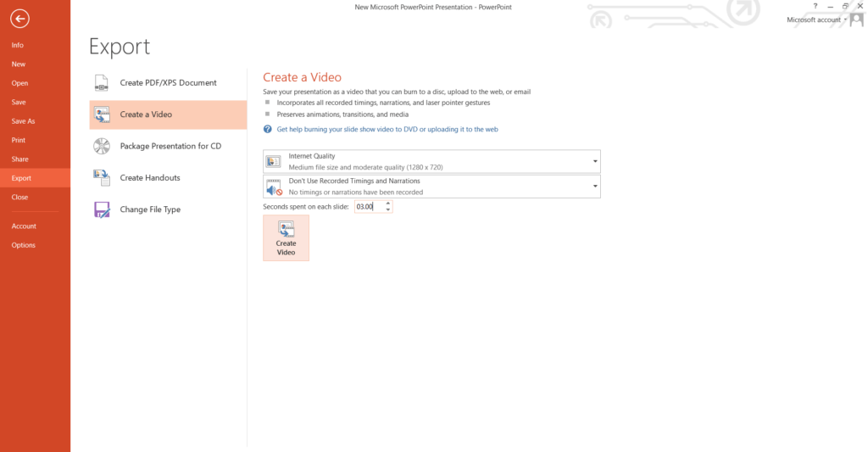This screenshot has width=868, height=452.
Task: Click the blue help question mark icon
Action: 267,129
